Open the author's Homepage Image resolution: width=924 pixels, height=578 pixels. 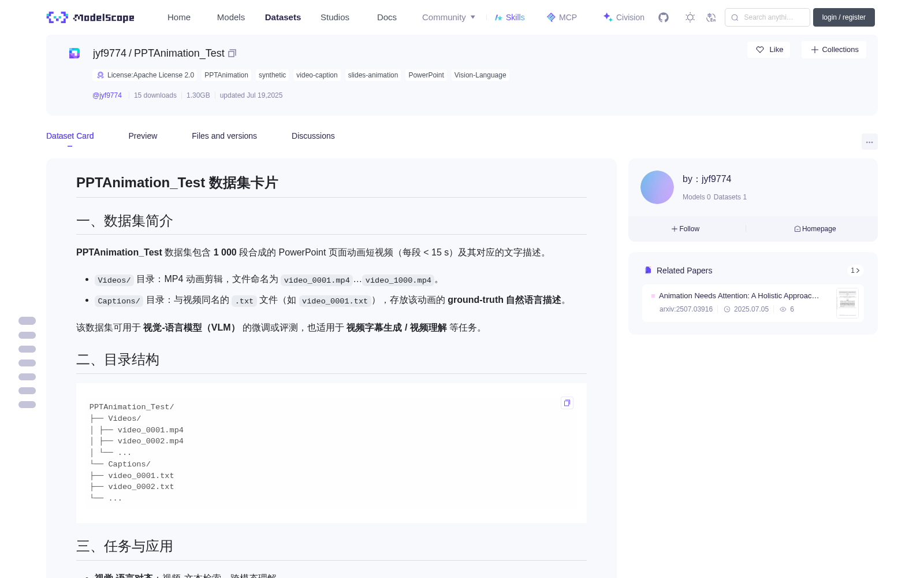click(x=815, y=229)
